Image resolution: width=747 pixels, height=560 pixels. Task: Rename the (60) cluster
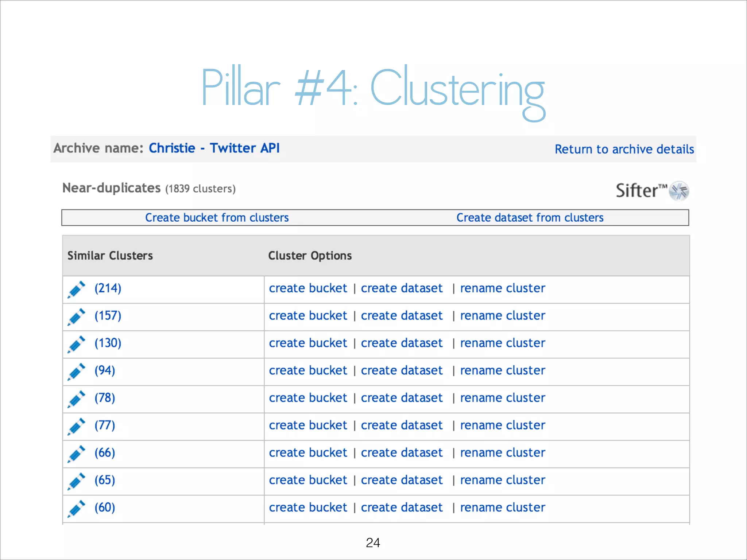[x=503, y=507]
